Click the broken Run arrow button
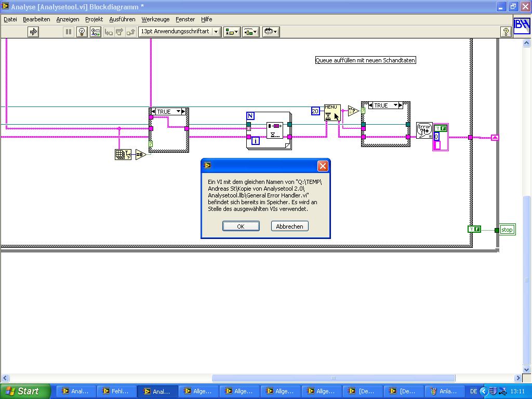 [33, 32]
